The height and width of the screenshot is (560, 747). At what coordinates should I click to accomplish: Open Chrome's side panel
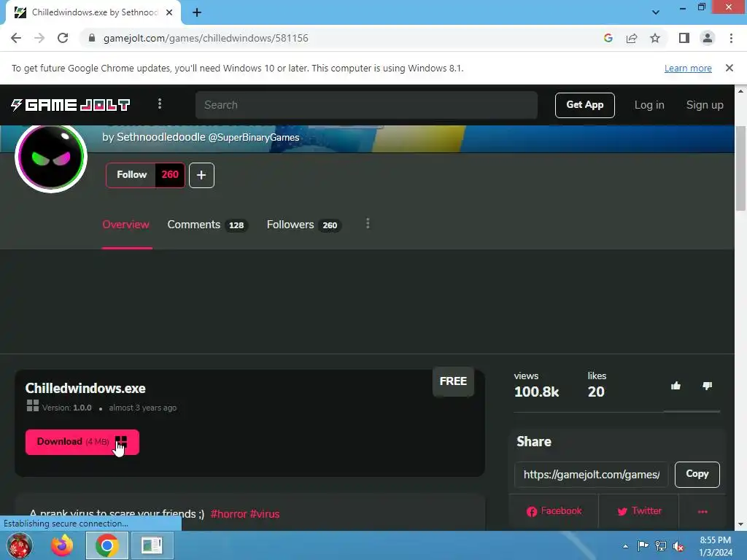tap(684, 38)
